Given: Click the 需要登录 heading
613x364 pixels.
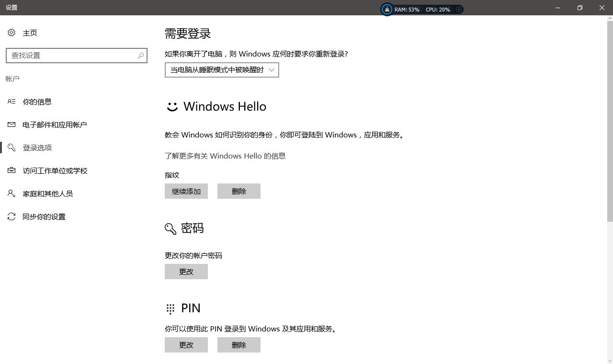Looking at the screenshot, I should tap(188, 34).
